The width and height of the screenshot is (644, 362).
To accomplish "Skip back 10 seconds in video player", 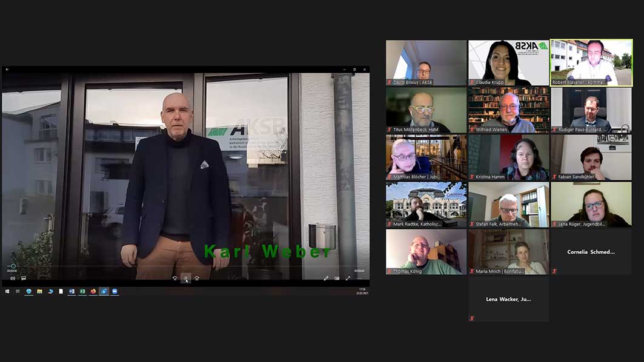I will click(175, 278).
